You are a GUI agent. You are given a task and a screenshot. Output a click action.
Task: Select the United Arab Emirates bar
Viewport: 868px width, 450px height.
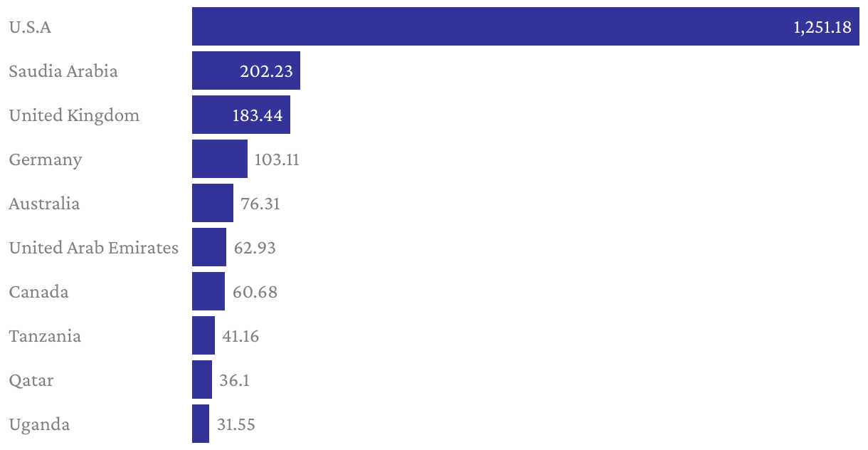[209, 248]
